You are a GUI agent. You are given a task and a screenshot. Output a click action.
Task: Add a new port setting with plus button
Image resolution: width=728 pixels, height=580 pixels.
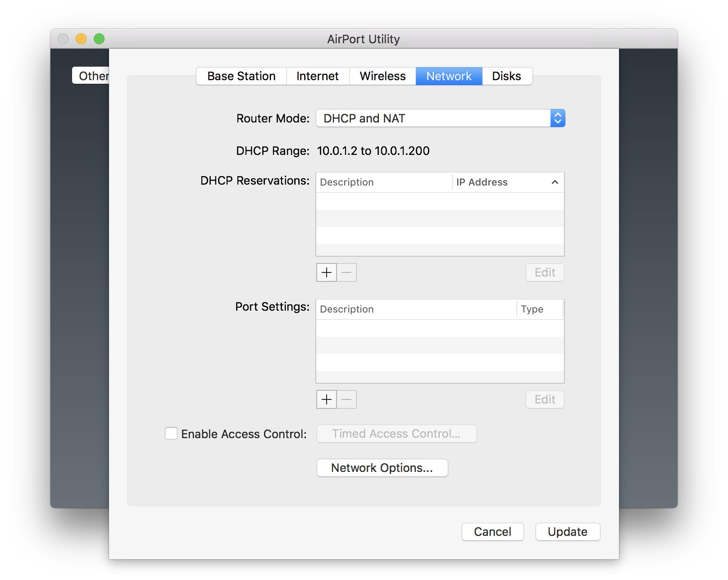coord(327,399)
